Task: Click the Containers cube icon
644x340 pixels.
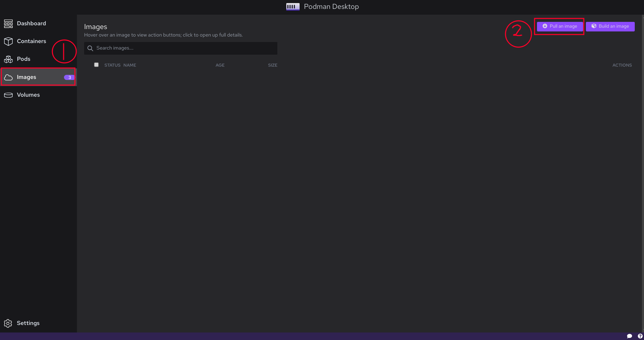Action: pyautogui.click(x=8, y=41)
